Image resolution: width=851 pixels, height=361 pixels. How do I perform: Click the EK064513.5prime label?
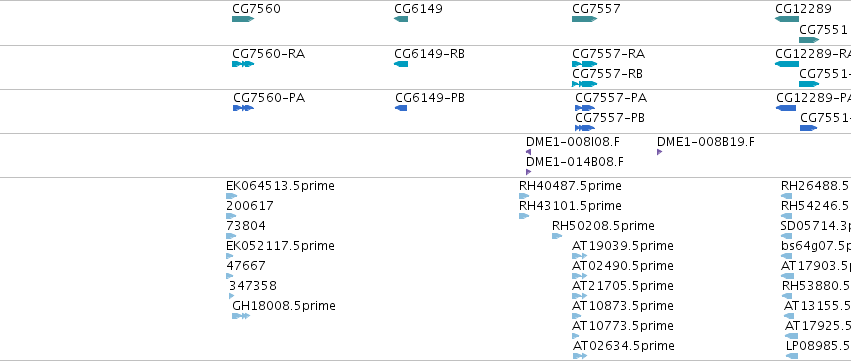pos(280,186)
